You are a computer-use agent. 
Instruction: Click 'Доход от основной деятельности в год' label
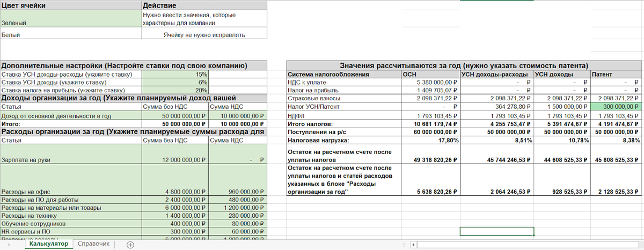pyautogui.click(x=71, y=115)
